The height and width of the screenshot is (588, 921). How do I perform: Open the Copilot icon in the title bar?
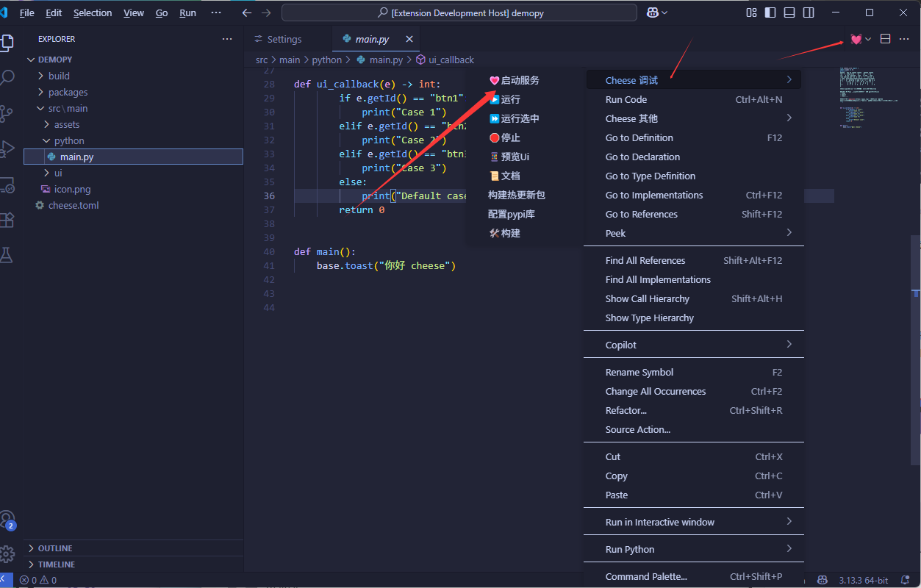point(652,12)
